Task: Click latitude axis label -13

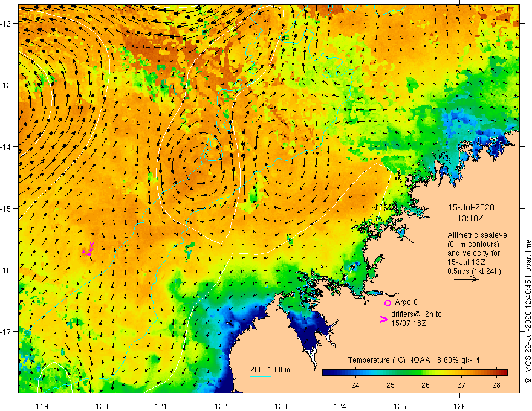Action: (x=6, y=85)
